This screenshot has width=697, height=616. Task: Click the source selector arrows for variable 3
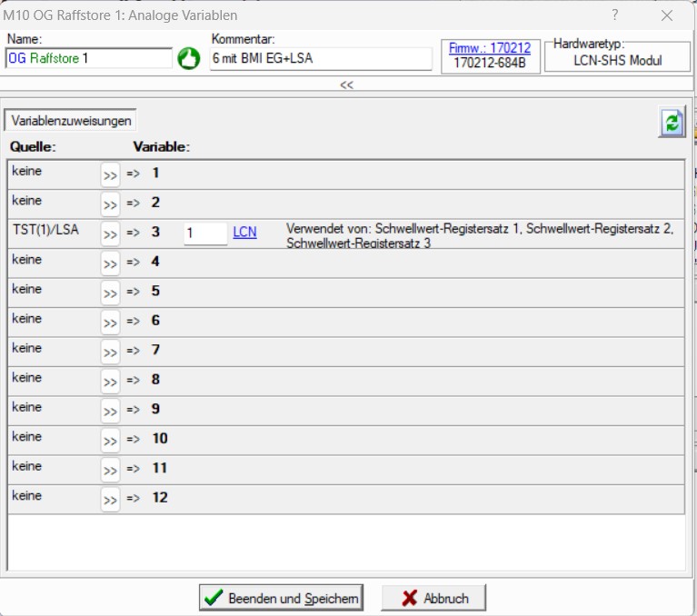110,234
